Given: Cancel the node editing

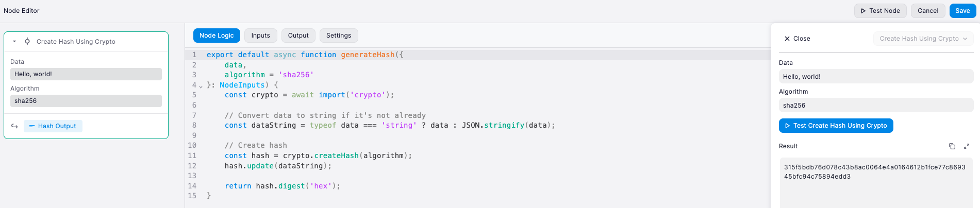Looking at the screenshot, I should click(x=928, y=11).
